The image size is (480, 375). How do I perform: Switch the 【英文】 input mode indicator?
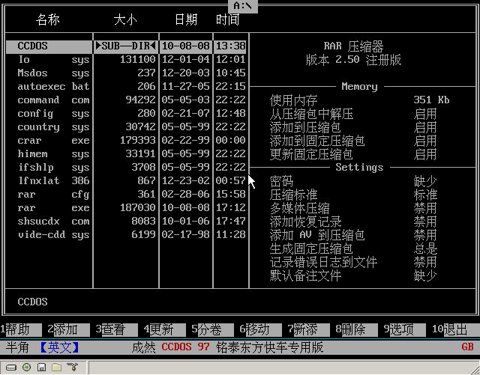59,348
